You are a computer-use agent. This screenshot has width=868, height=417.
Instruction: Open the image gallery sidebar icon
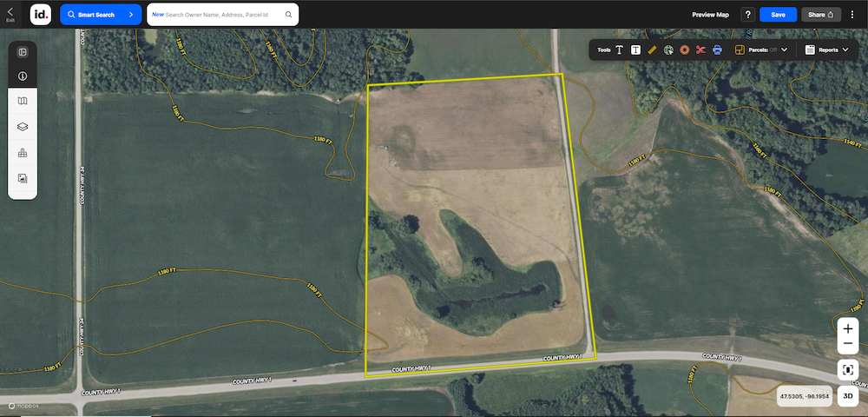pos(23,178)
